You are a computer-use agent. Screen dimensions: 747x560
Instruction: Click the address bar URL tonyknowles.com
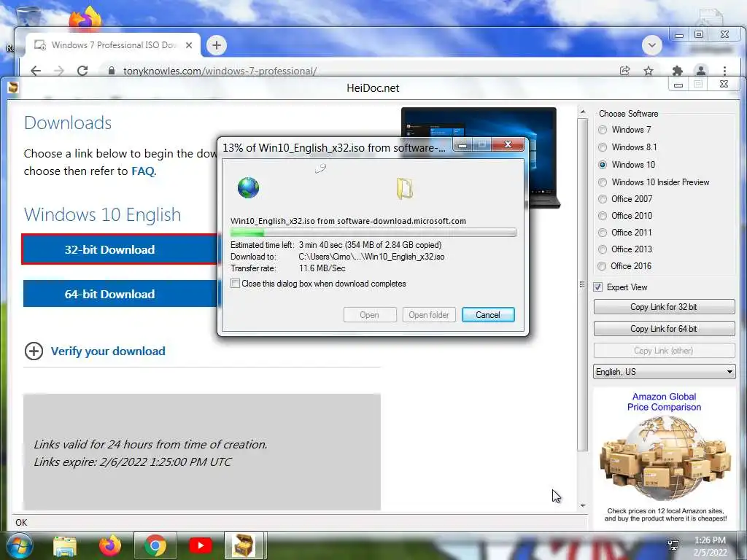[x=220, y=71]
